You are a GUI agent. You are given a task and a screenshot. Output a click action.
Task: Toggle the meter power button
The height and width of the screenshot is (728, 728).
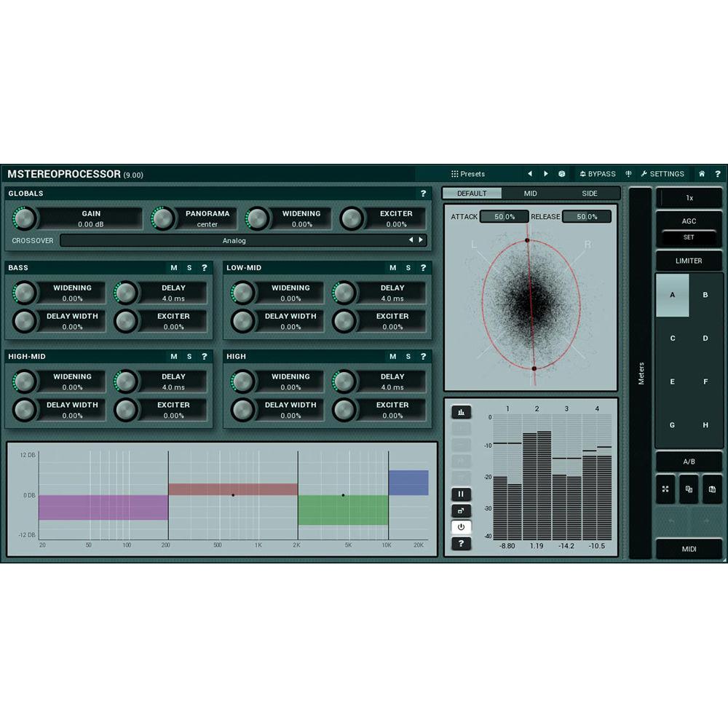click(462, 527)
